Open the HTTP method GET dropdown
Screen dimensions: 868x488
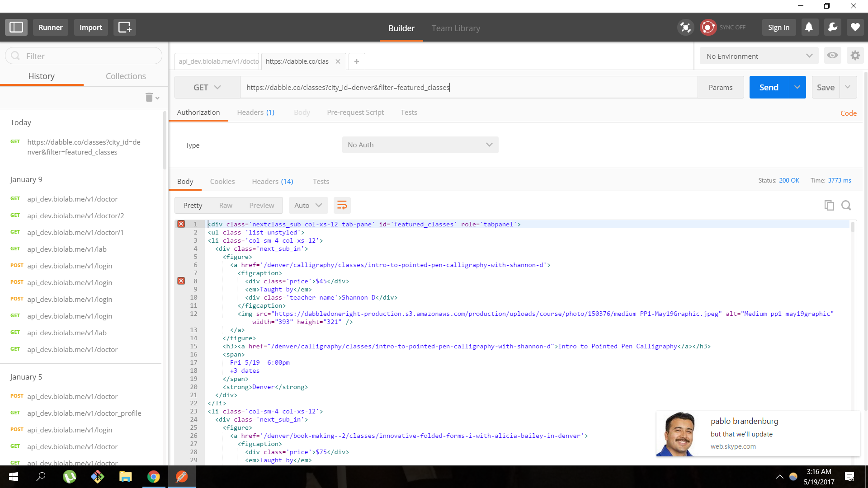(x=207, y=88)
